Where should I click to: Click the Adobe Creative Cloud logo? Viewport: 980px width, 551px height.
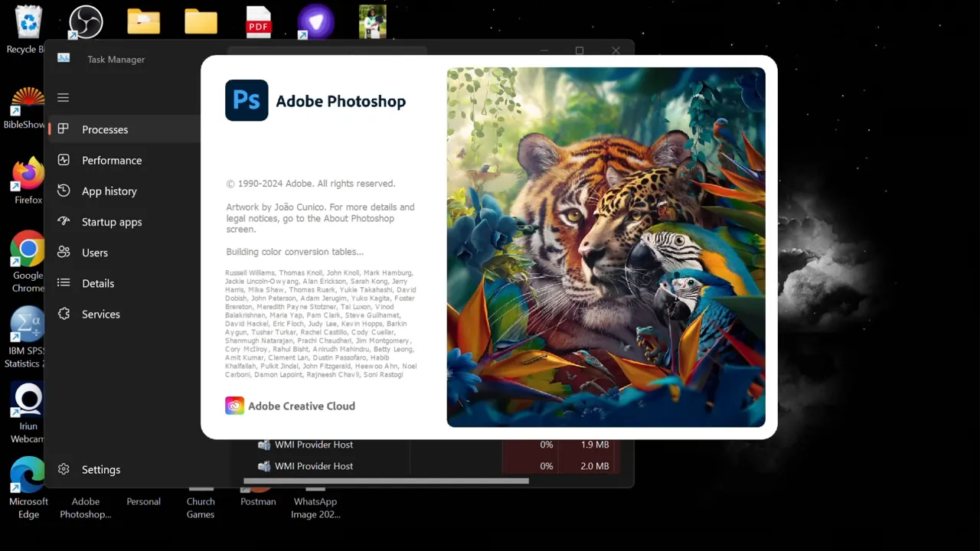234,406
